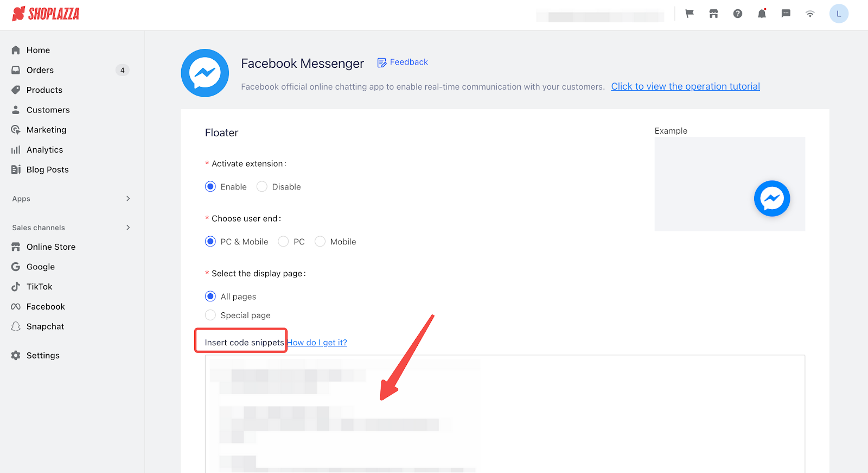Select Special page display option

click(210, 315)
